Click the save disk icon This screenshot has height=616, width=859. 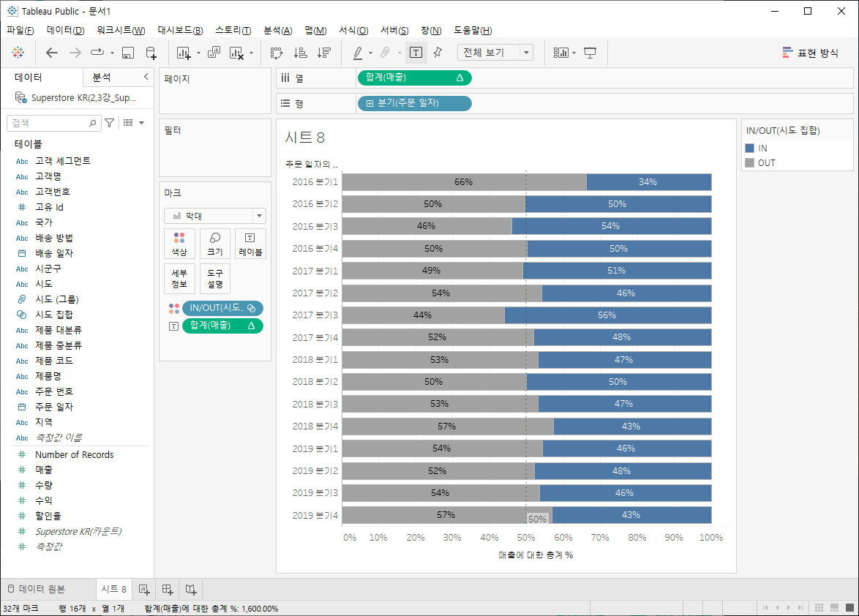coord(127,53)
